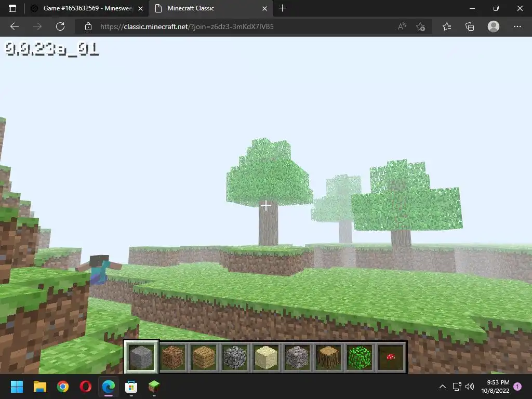532x399 pixels.
Task: Launch Opera browser from taskbar
Action: pyautogui.click(x=86, y=387)
